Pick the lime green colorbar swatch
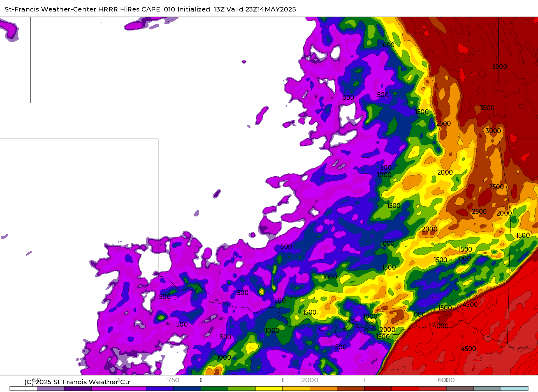Viewport: 538px width, 392px height. (242, 389)
